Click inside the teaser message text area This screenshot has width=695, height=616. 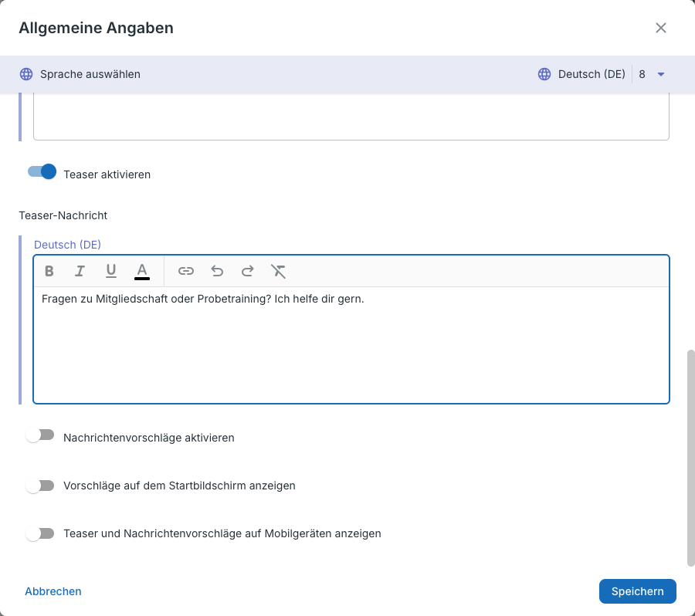351,345
